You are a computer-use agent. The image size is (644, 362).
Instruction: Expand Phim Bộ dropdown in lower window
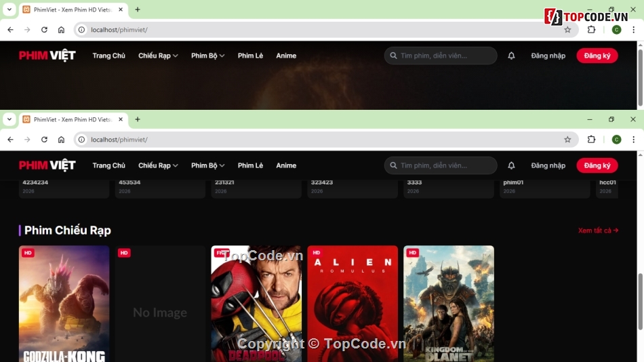208,165
